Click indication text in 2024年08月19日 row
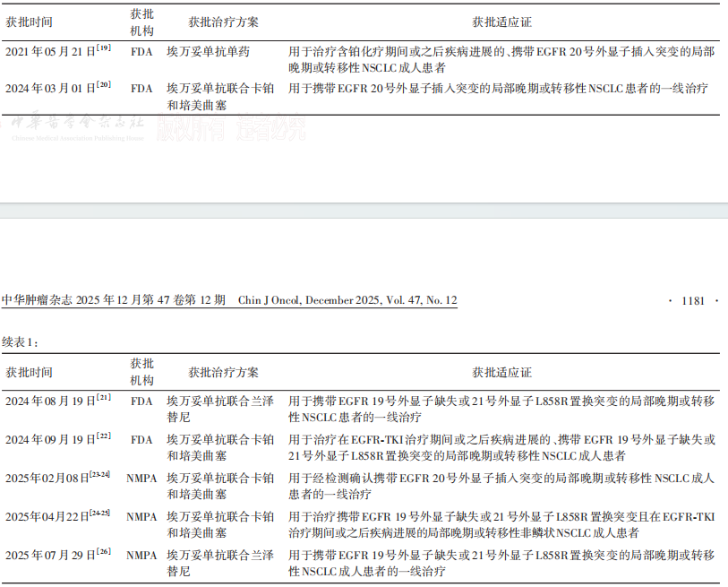728x587 pixels. [501, 409]
